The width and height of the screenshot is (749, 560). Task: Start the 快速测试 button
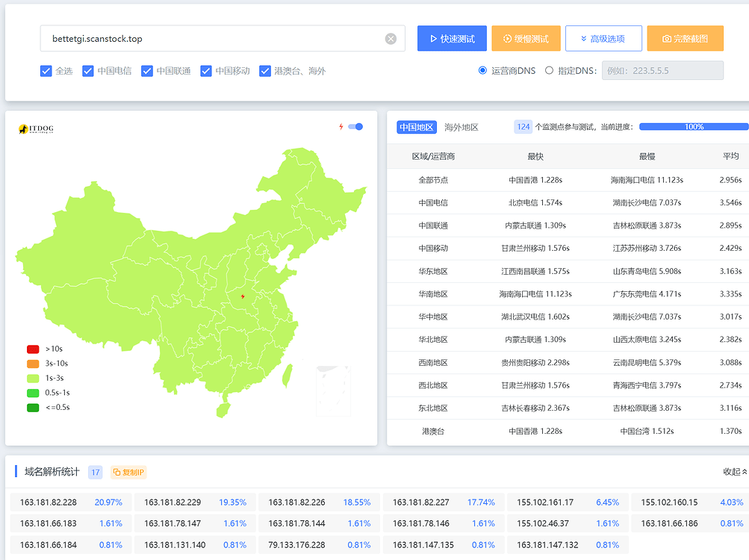tap(452, 39)
